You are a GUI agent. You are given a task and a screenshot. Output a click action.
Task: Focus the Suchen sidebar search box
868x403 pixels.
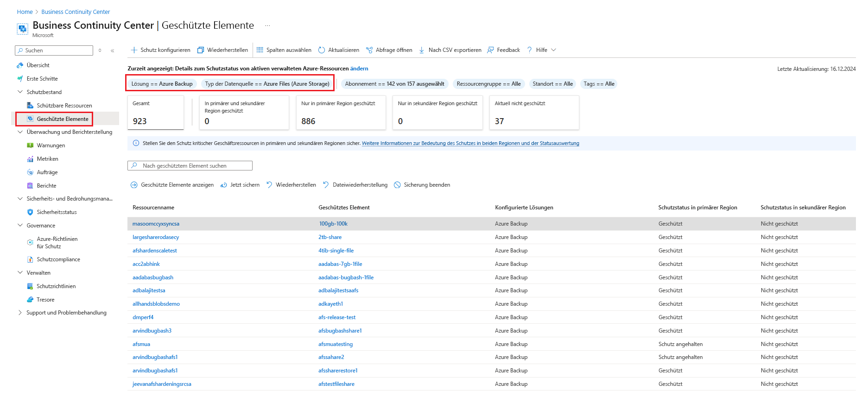[x=54, y=50]
